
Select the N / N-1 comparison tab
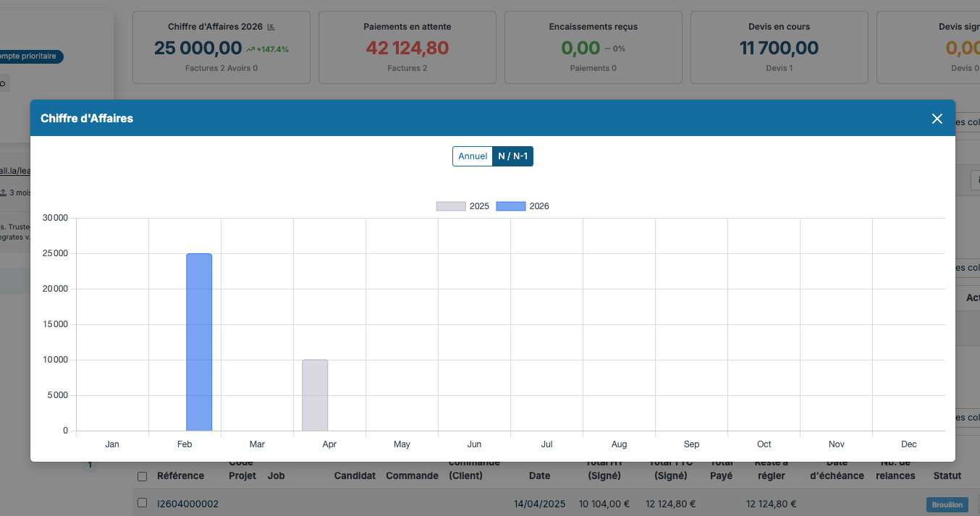click(512, 156)
